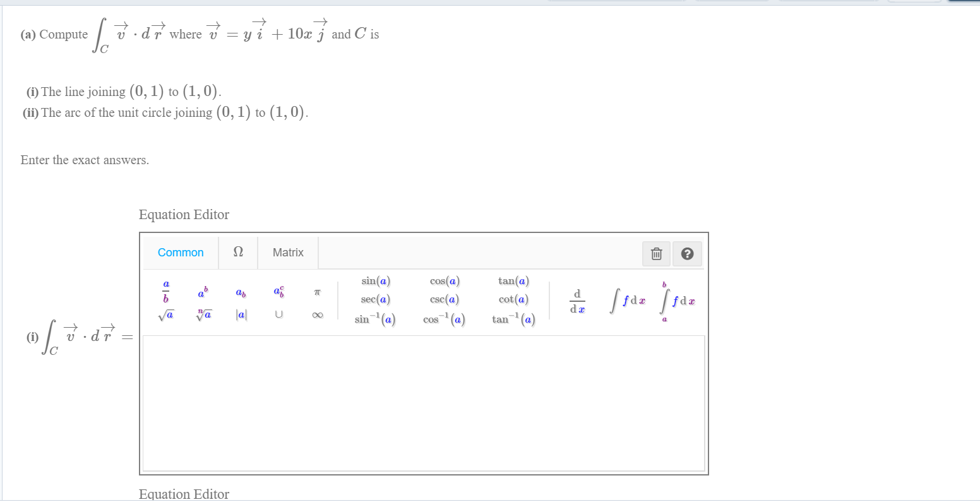Insert the union symbol

click(278, 314)
